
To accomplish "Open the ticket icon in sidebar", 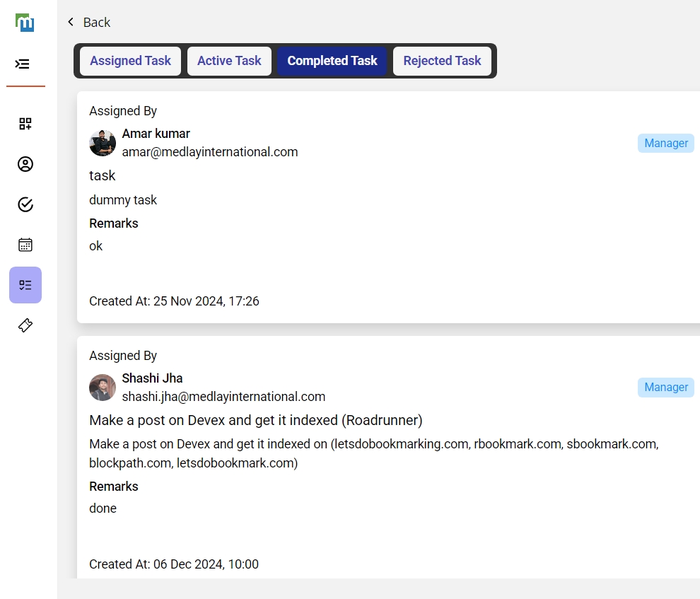I will [25, 325].
